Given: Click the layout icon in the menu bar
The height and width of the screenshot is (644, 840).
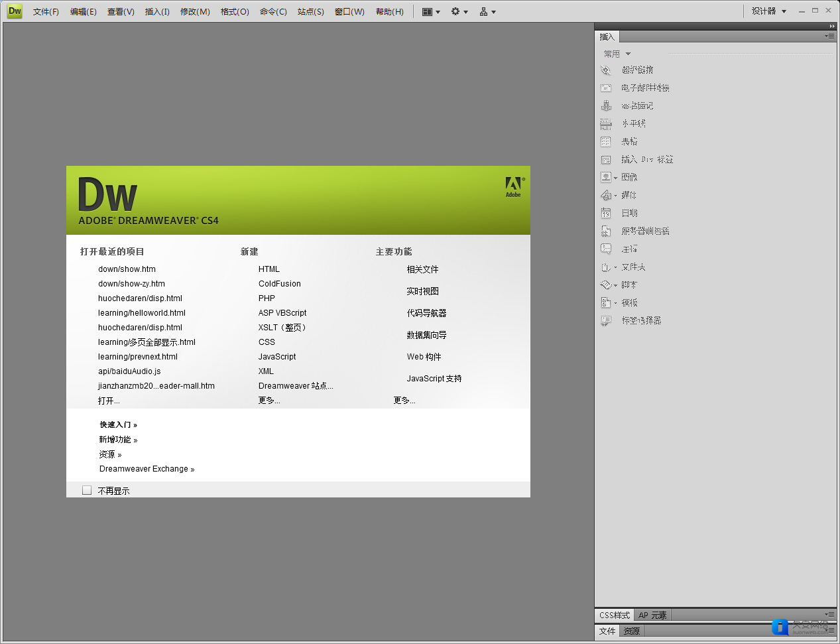Looking at the screenshot, I should (428, 12).
